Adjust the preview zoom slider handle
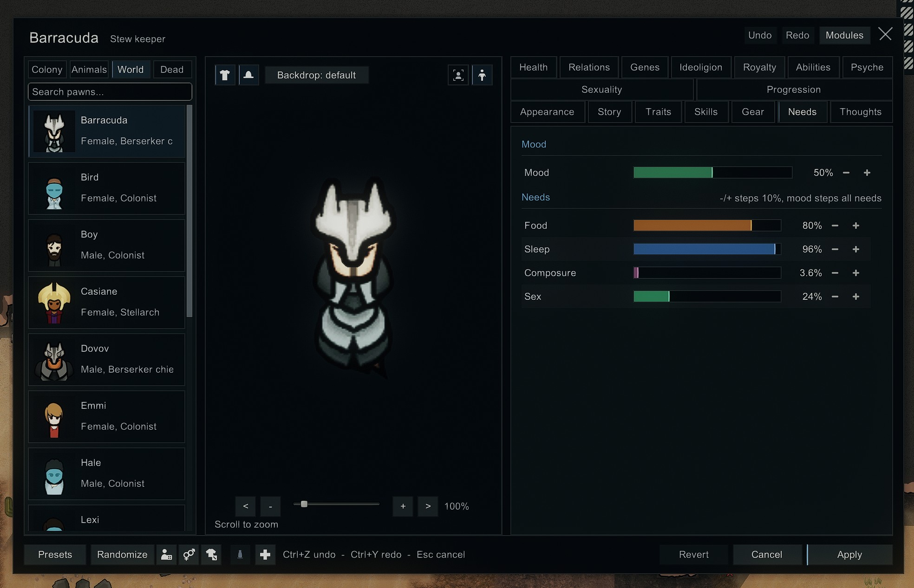Image resolution: width=914 pixels, height=588 pixels. point(304,504)
